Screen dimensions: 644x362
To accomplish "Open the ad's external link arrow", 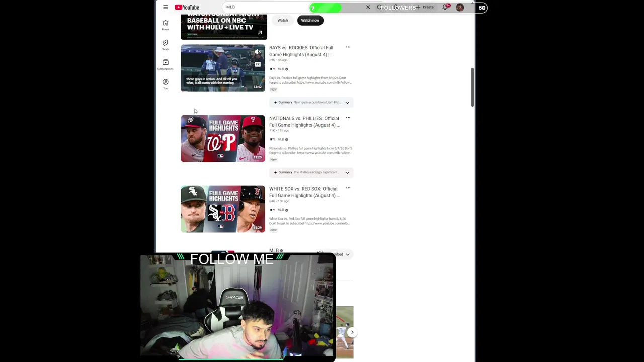I will tap(260, 33).
